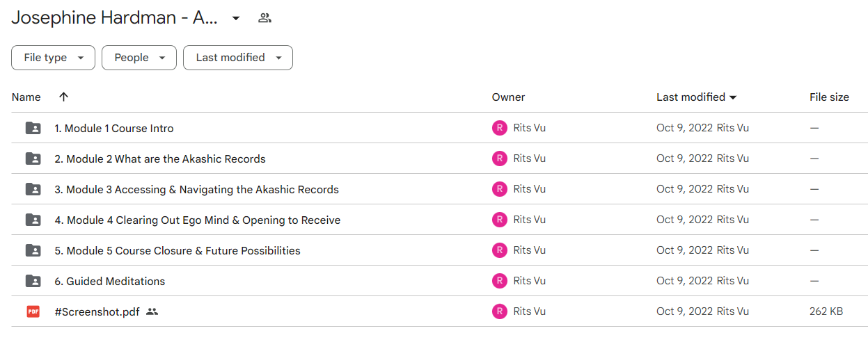868x349 pixels.
Task: Click the Module 4 Clearing Out Ego Mind folder icon
Action: (33, 220)
